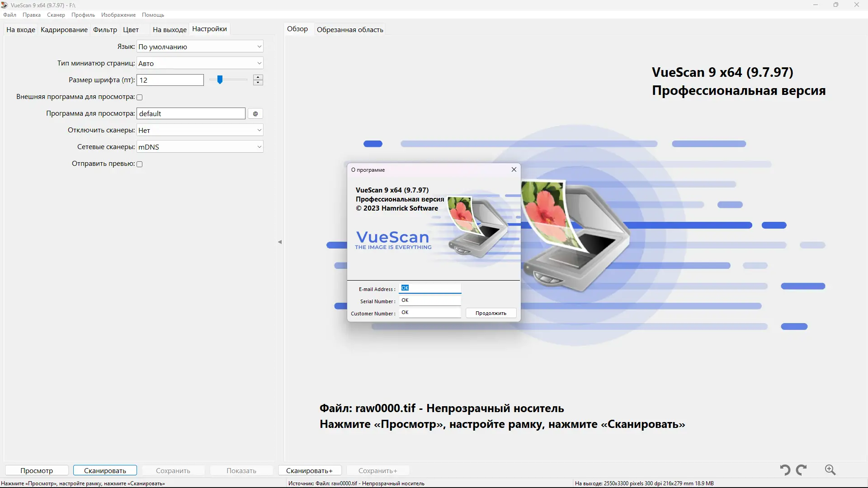Click the zoom in magnifier icon
Viewport: 868px width, 488px height.
point(830,470)
